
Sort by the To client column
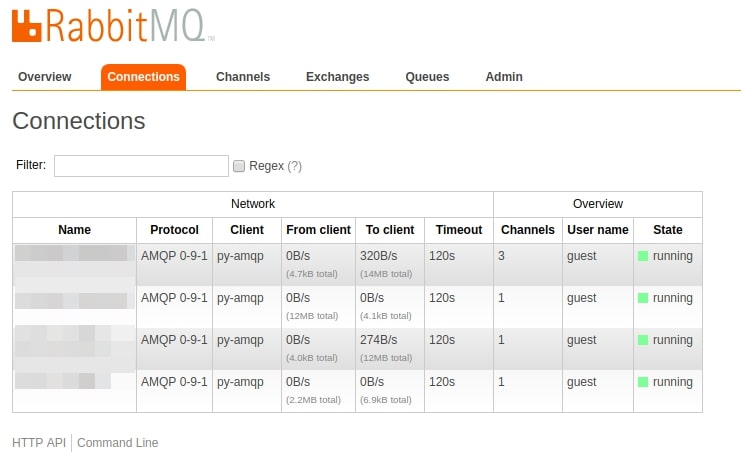(390, 230)
